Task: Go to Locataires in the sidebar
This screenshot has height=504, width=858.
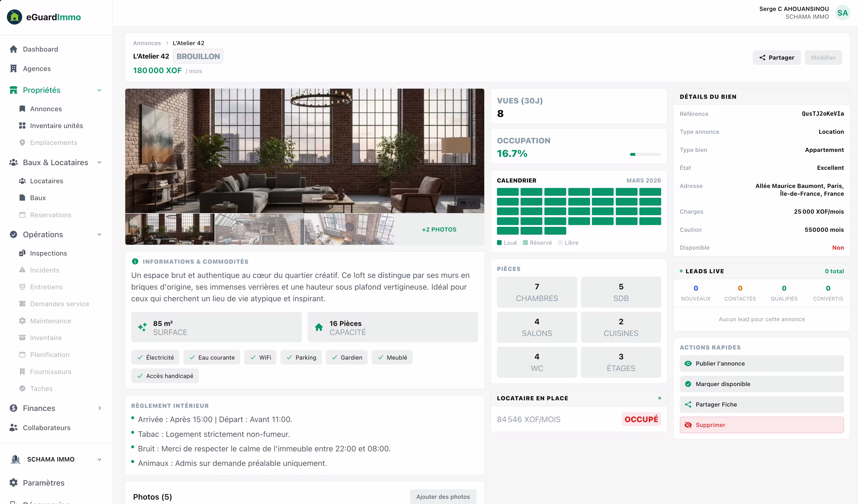Action: (x=46, y=181)
